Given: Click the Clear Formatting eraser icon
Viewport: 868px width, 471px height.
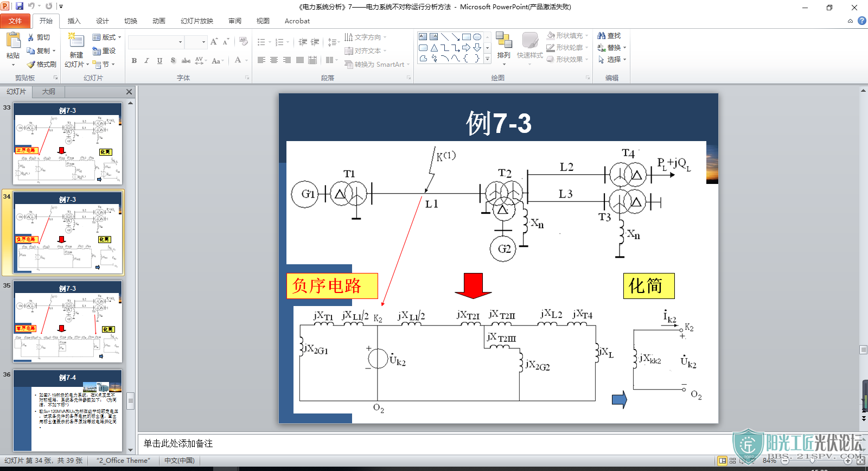Looking at the screenshot, I should pyautogui.click(x=243, y=42).
